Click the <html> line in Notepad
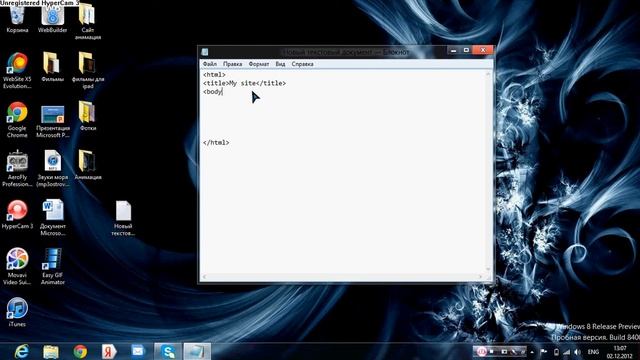The height and width of the screenshot is (360, 640). click(x=214, y=75)
